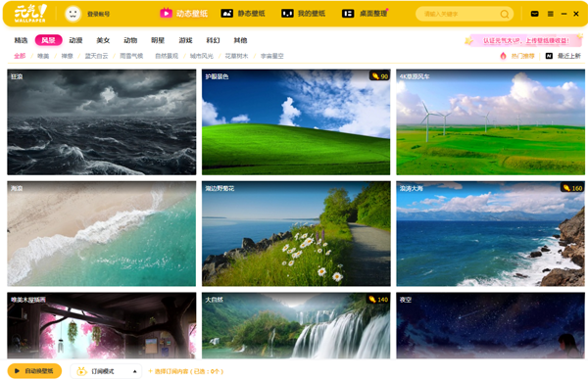
Task: Click the 90 coin badge
Action: [x=379, y=76]
